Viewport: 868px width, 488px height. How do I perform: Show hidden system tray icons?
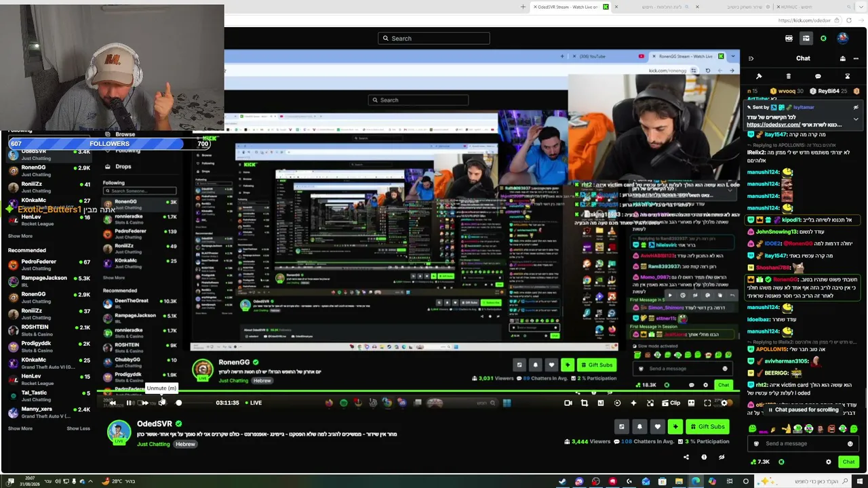point(91,482)
